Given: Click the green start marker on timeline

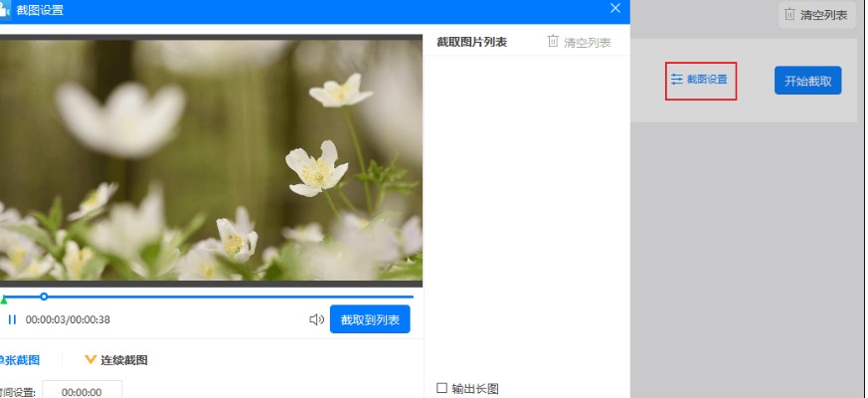Looking at the screenshot, I should click(3, 299).
